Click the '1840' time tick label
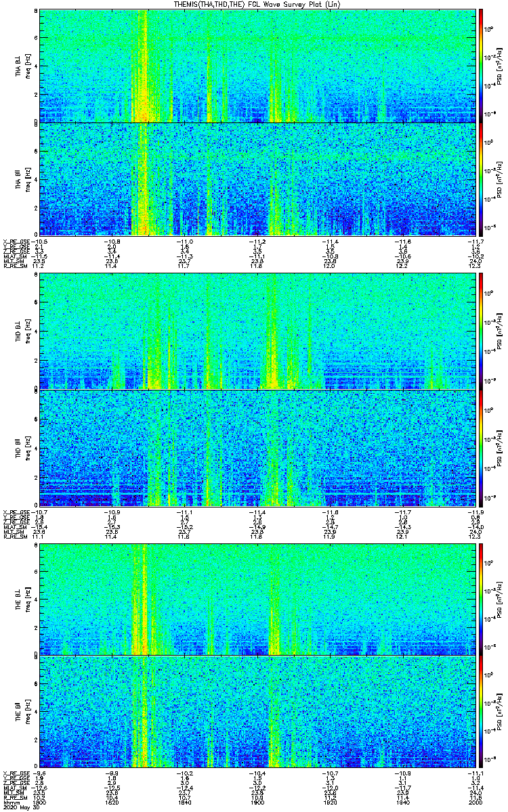This screenshot has width=508, height=812. pos(185,803)
